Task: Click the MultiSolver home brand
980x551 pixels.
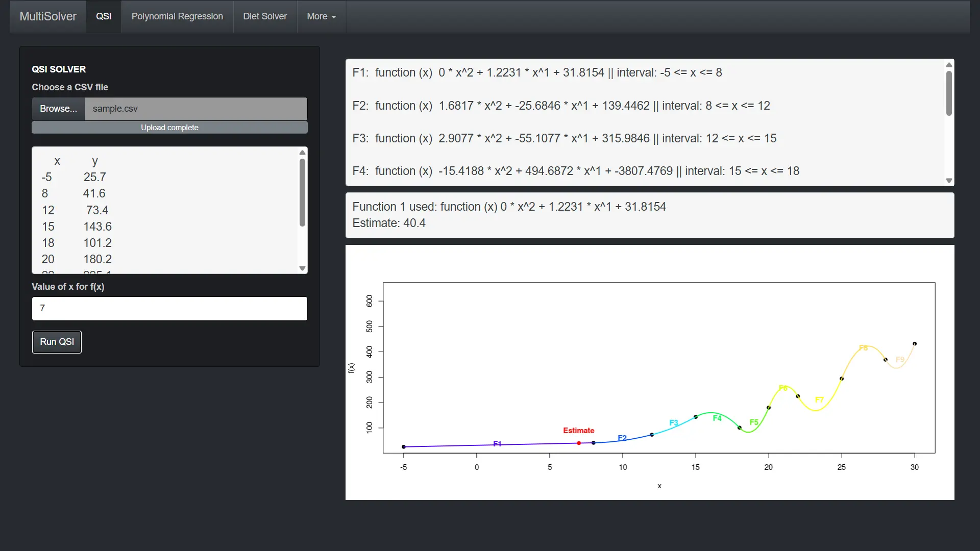Action: pos(47,16)
